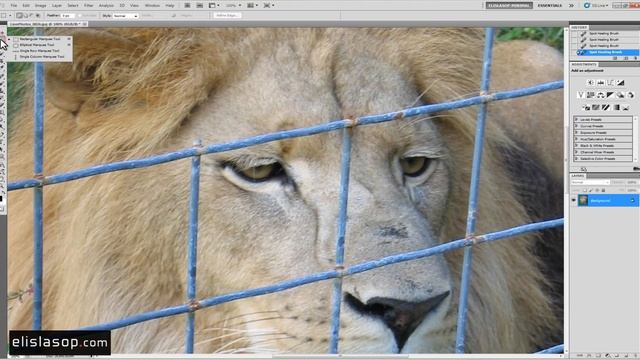Add a Hue/Saturation adjustment
This screenshot has width=640, height=360.
[591, 95]
